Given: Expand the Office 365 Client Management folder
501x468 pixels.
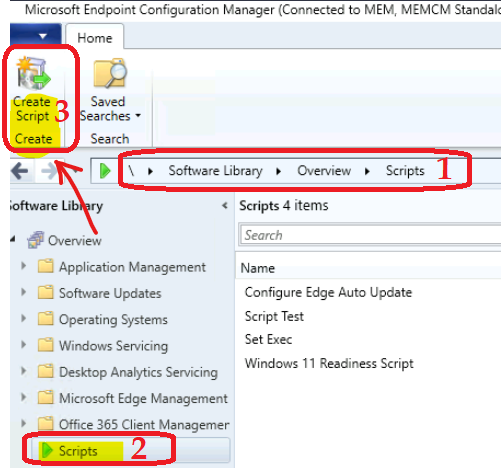Looking at the screenshot, I should pyautogui.click(x=23, y=423).
